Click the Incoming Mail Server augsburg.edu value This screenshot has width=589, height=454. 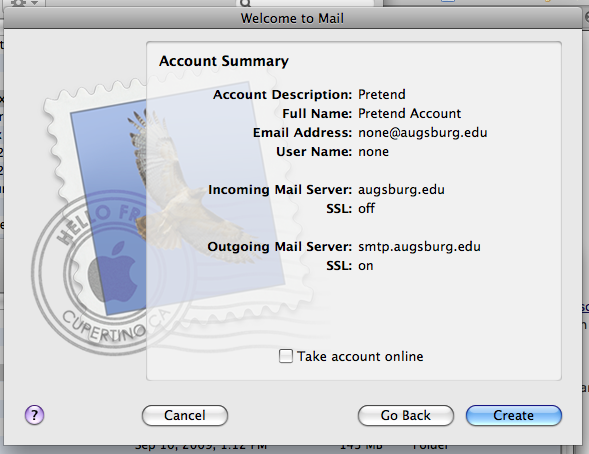[x=401, y=190]
